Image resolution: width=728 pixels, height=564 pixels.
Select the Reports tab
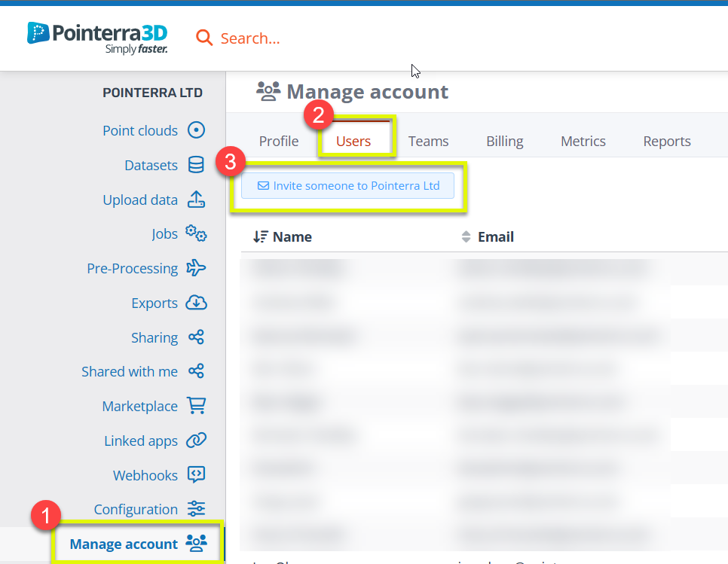tap(667, 141)
